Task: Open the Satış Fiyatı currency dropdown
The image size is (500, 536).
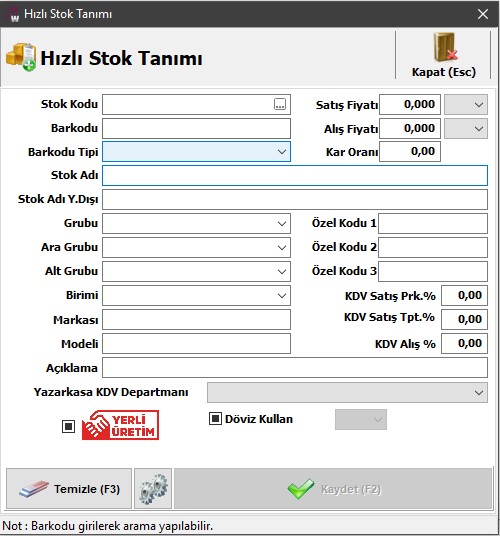Action: click(466, 105)
